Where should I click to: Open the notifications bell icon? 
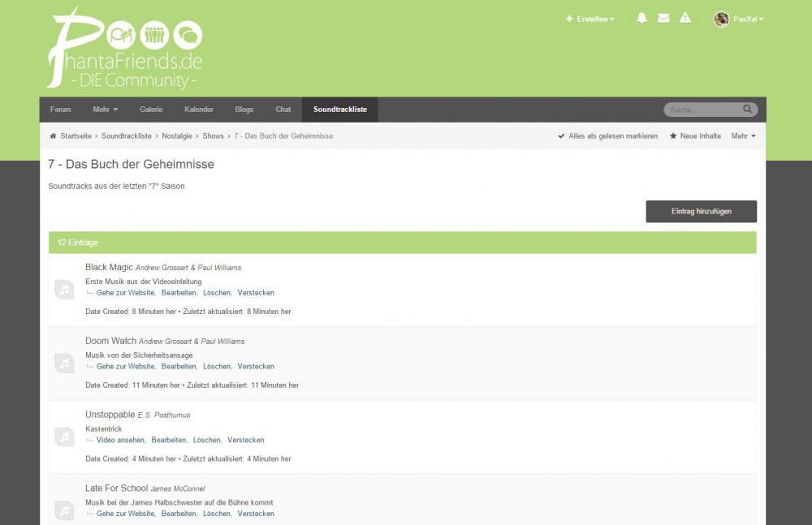[641, 18]
